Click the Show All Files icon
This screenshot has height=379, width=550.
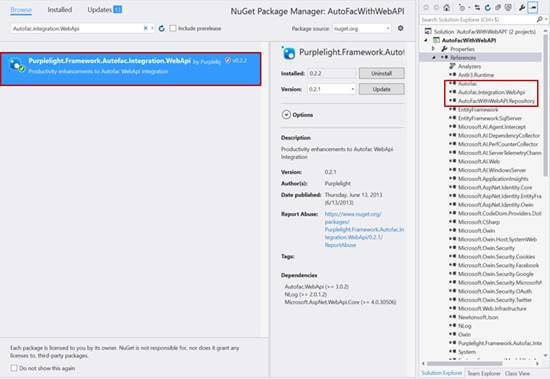click(x=508, y=7)
